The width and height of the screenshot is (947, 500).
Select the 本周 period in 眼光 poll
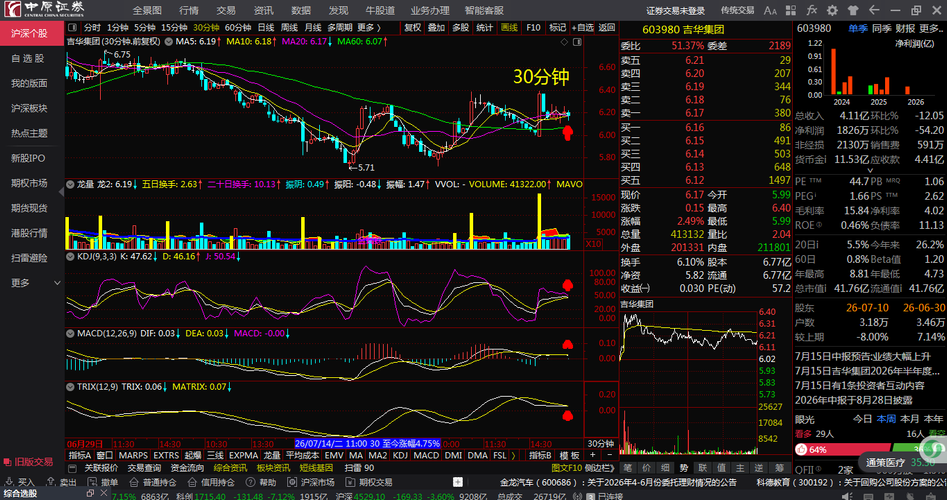click(886, 418)
